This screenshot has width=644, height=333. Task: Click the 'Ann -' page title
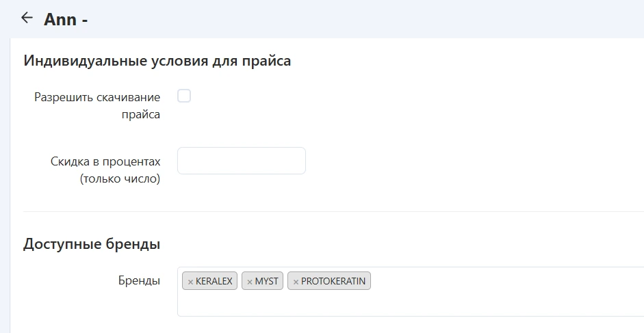click(x=66, y=20)
